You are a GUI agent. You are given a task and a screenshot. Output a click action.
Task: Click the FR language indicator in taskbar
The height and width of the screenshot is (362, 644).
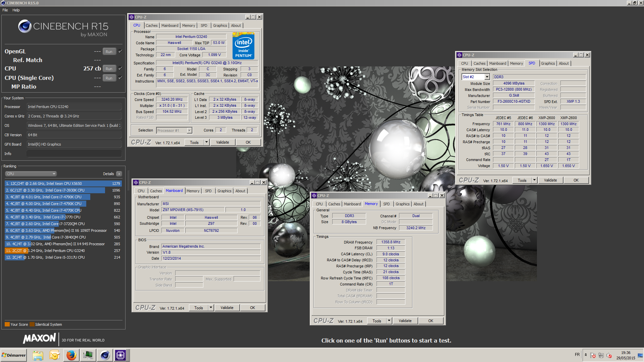click(577, 355)
